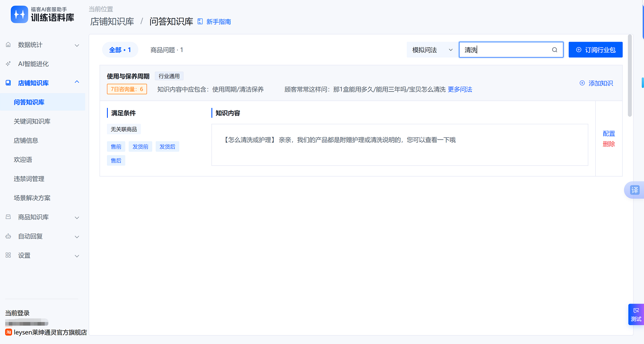
Task: Click 配置 for the knowledge entry
Action: click(609, 133)
